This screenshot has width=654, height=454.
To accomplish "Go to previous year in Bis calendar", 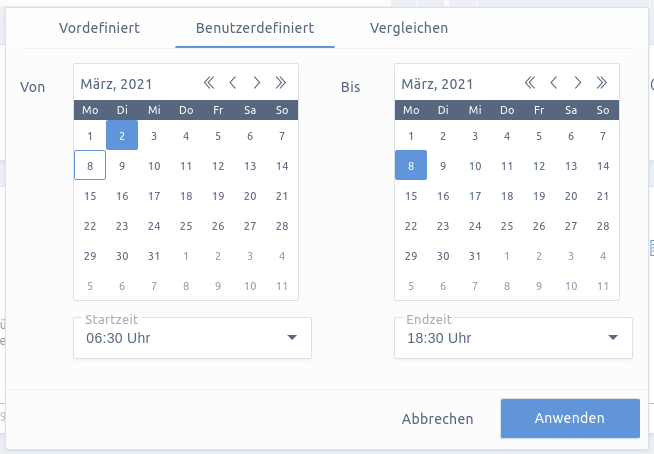I will pyautogui.click(x=530, y=83).
